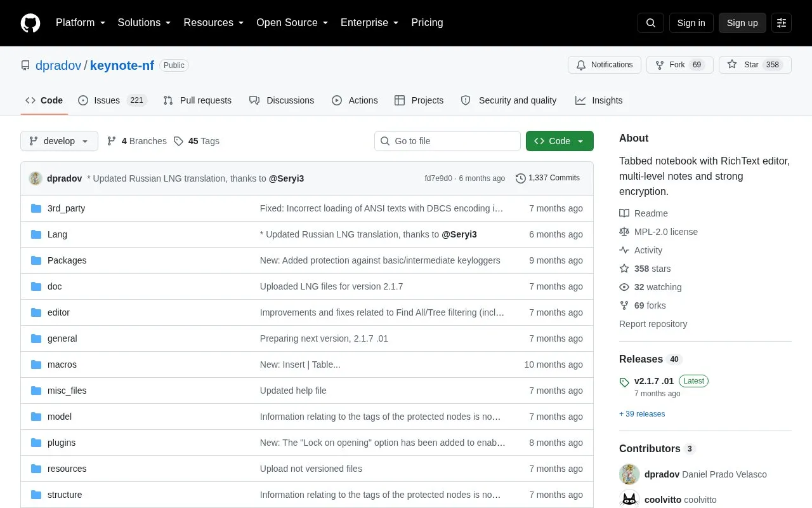Open the green Code dropdown button
This screenshot has height=508, width=812.
click(x=560, y=141)
